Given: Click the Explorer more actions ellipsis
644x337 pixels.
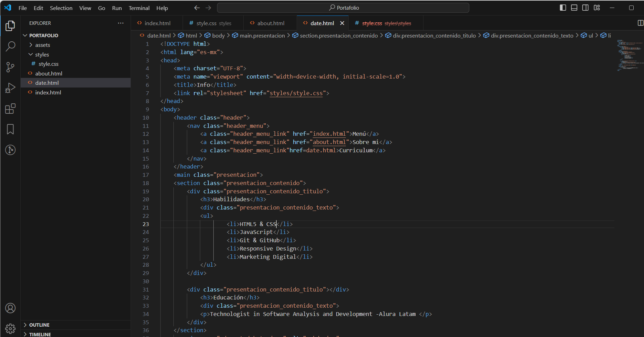Looking at the screenshot, I should click(121, 23).
